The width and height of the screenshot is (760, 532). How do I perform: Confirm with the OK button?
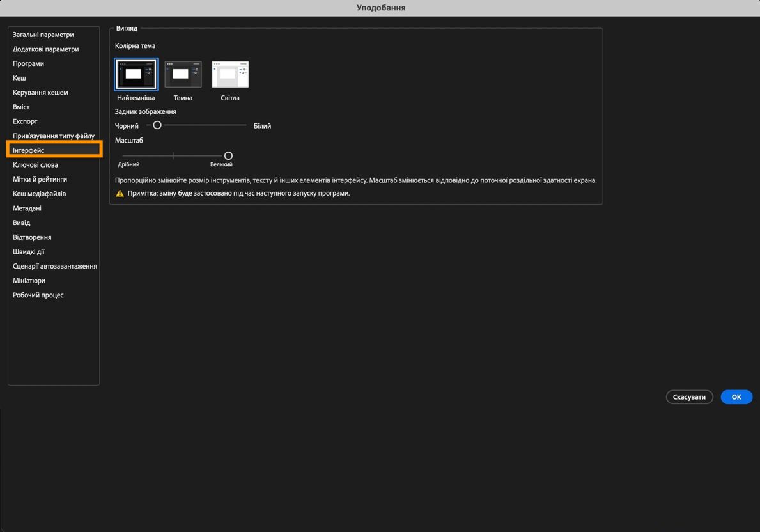tap(736, 397)
